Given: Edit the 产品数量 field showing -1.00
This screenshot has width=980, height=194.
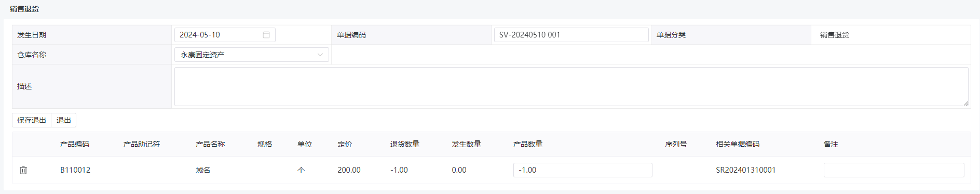Looking at the screenshot, I should pos(583,170).
